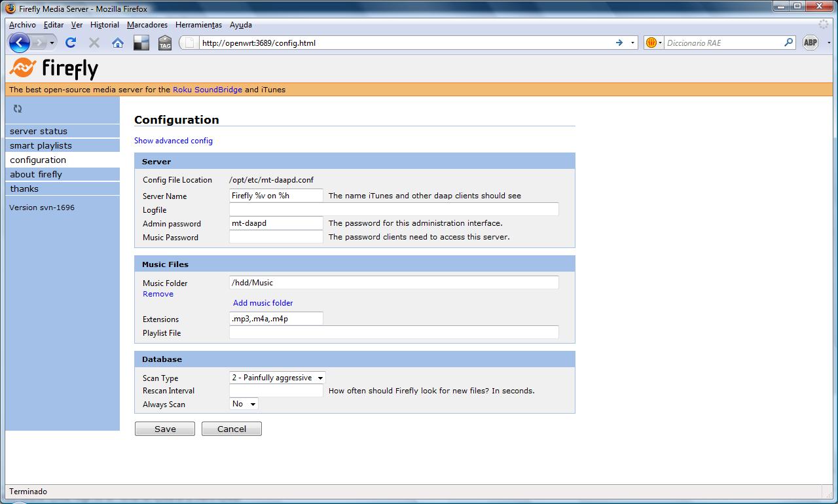Select configuration in sidebar
The height and width of the screenshot is (504, 838).
pyautogui.click(x=62, y=160)
